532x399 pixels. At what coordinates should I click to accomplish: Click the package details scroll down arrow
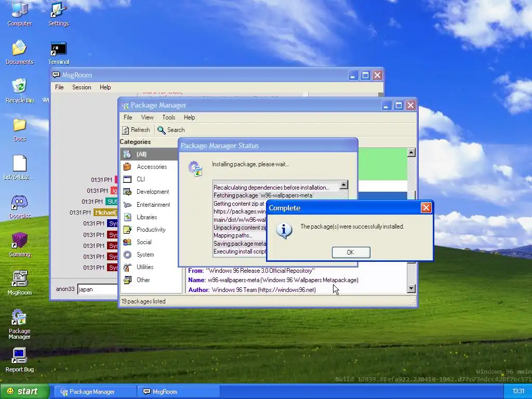[x=411, y=289]
